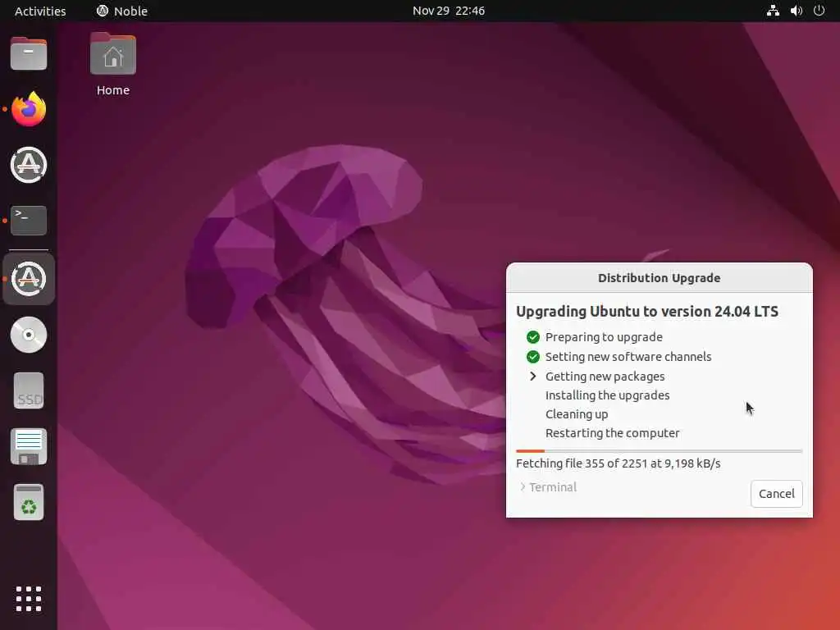Open the Home folder on desktop
The height and width of the screenshot is (630, 840).
113,54
